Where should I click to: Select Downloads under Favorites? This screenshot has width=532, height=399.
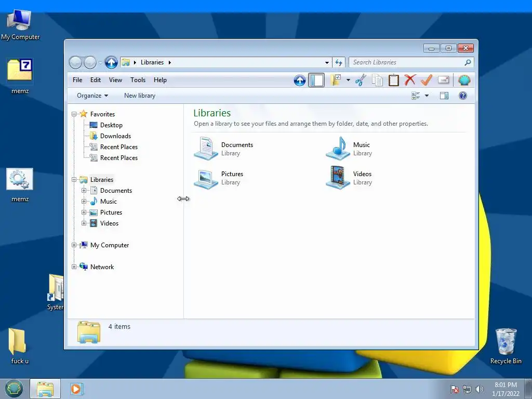point(115,136)
